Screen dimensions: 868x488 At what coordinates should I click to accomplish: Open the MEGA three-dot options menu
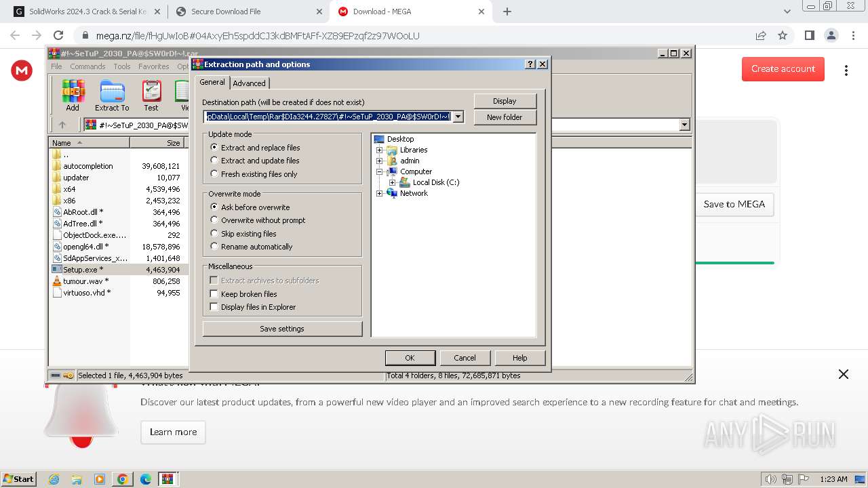[x=846, y=70]
